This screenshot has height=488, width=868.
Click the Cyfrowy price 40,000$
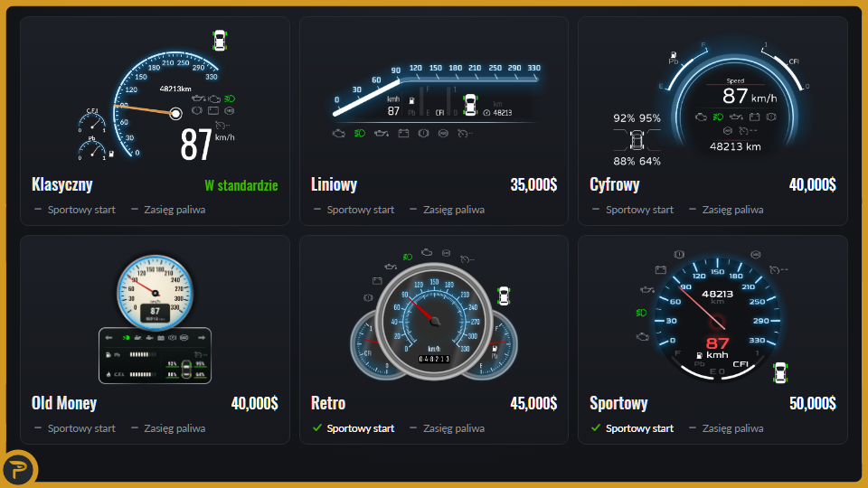(x=813, y=184)
